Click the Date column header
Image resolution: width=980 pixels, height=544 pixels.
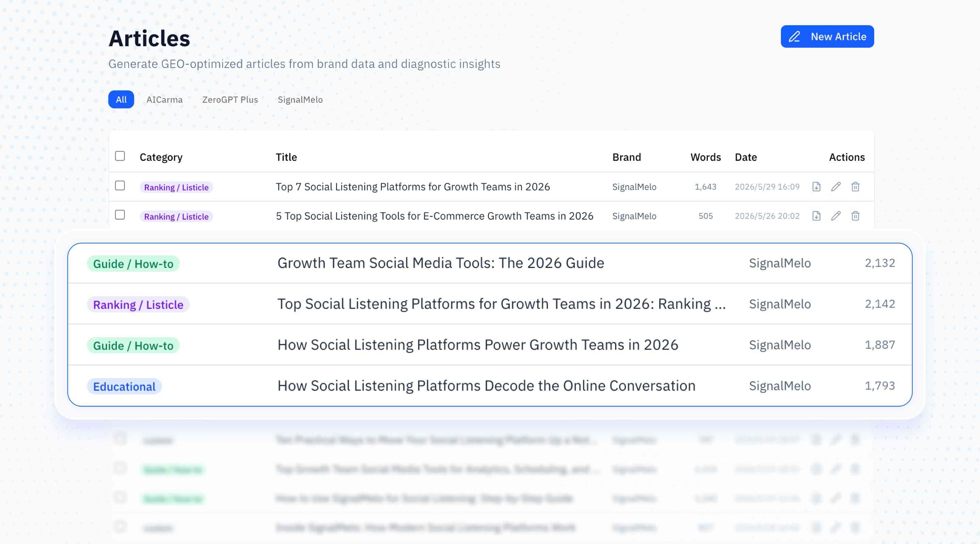746,157
